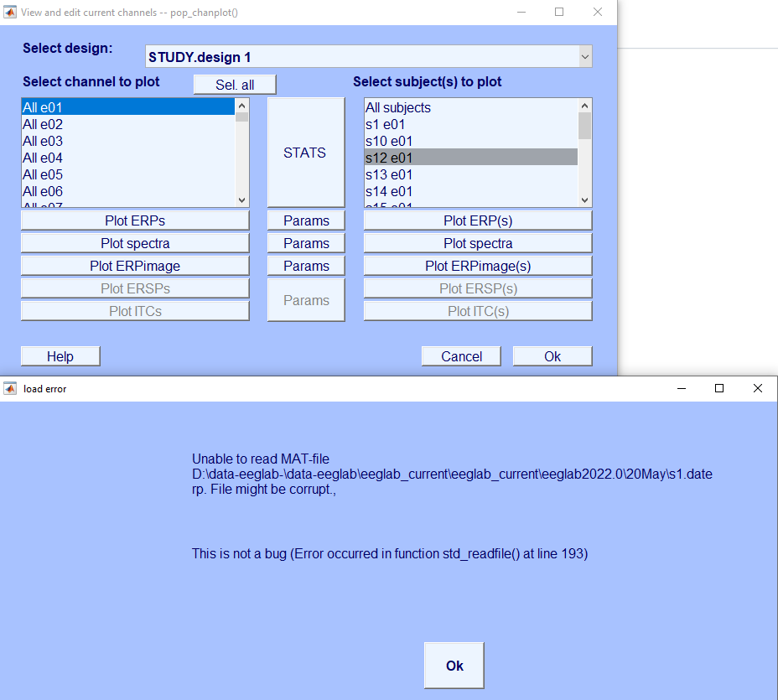The height and width of the screenshot is (700, 778).
Task: Dismiss the load error with Ok
Action: 454,665
